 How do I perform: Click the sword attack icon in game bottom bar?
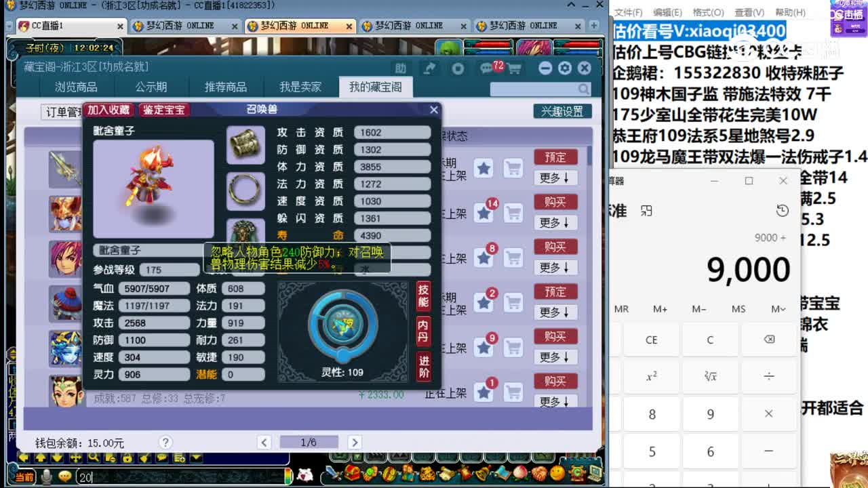pos(332,474)
